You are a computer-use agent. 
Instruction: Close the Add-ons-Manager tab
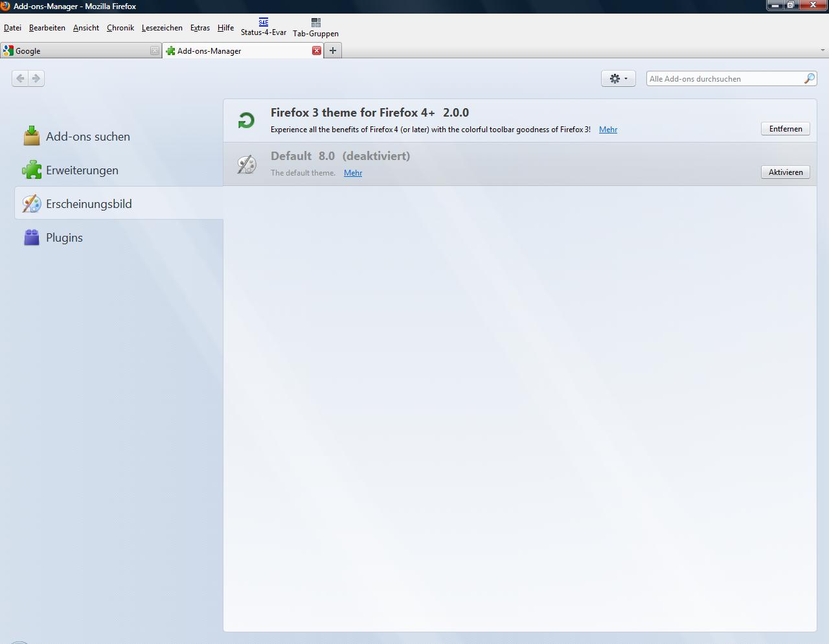317,51
